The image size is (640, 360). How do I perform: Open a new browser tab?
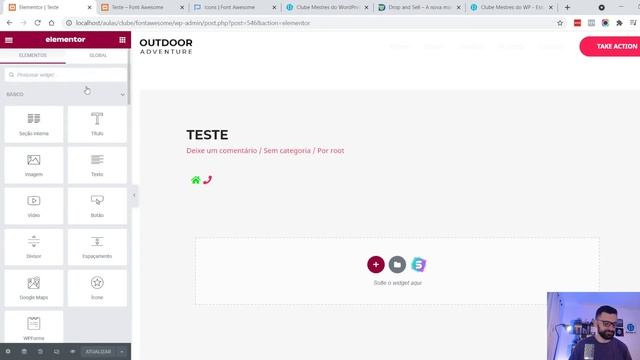(x=567, y=7)
